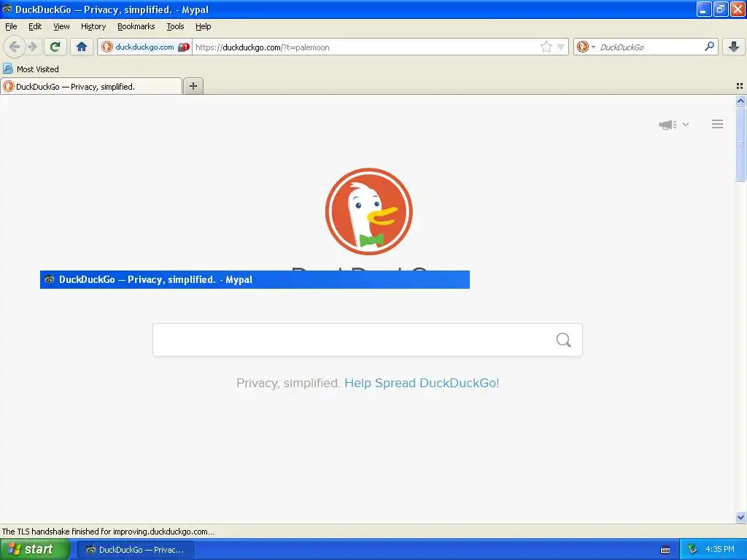Click the Privacy, simplified. tagline text
This screenshot has height=560, width=747.
pos(288,383)
